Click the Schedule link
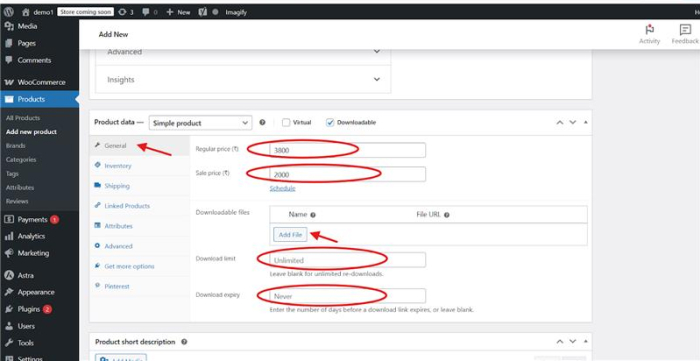The image size is (700, 361). pos(282,188)
